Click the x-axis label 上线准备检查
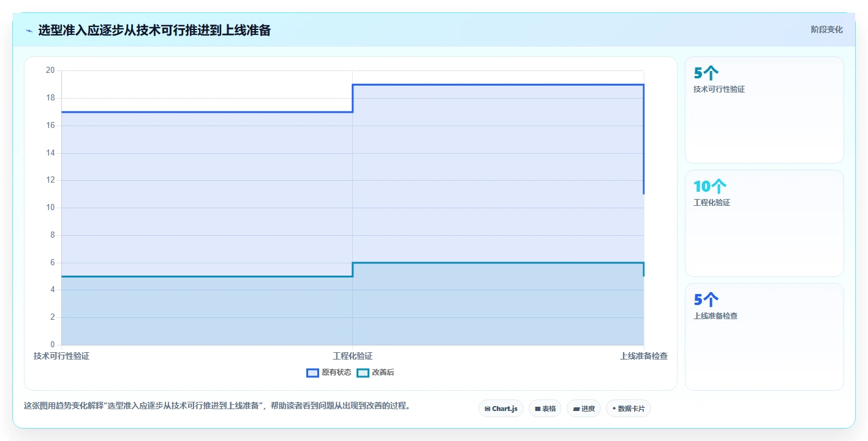 point(644,356)
